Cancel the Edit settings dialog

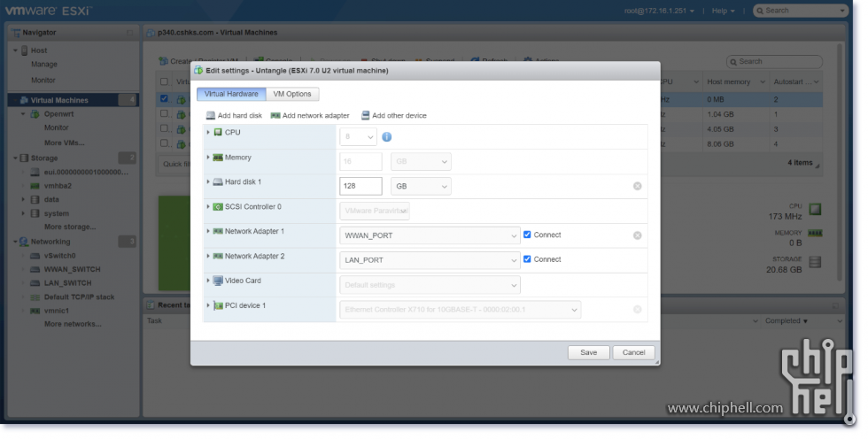click(x=634, y=353)
